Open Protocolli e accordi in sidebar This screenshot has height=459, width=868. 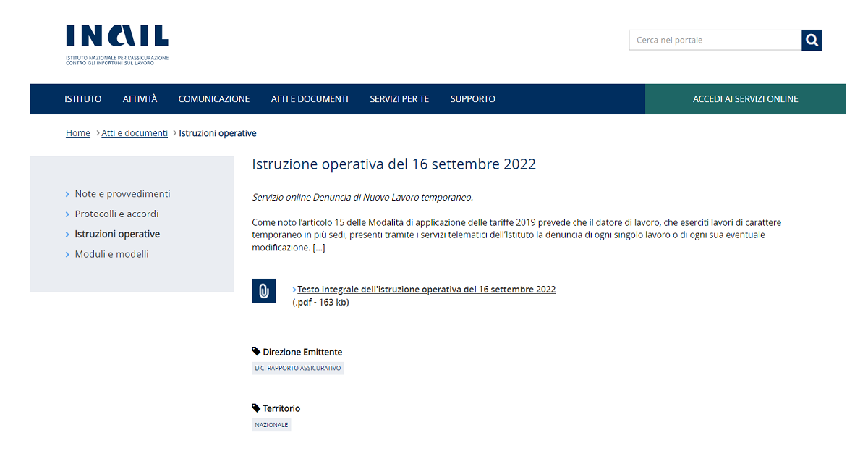(116, 214)
